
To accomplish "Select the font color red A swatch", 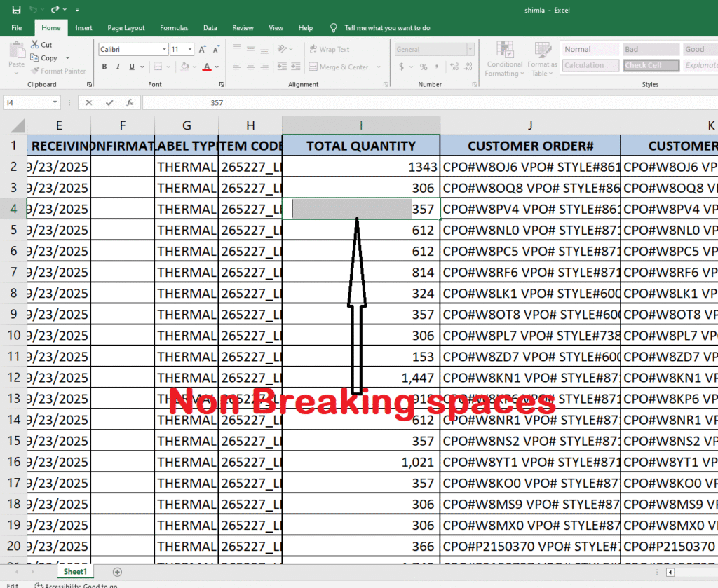I will coord(206,67).
